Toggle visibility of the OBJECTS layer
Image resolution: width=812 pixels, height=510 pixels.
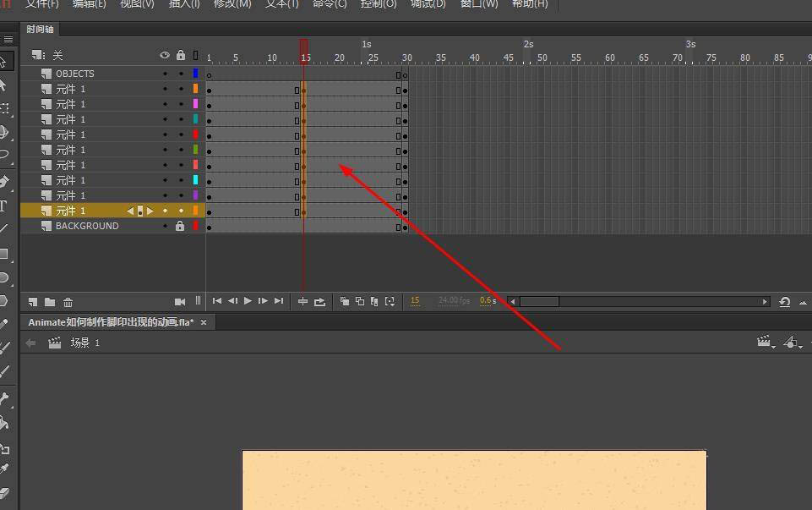[x=165, y=74]
